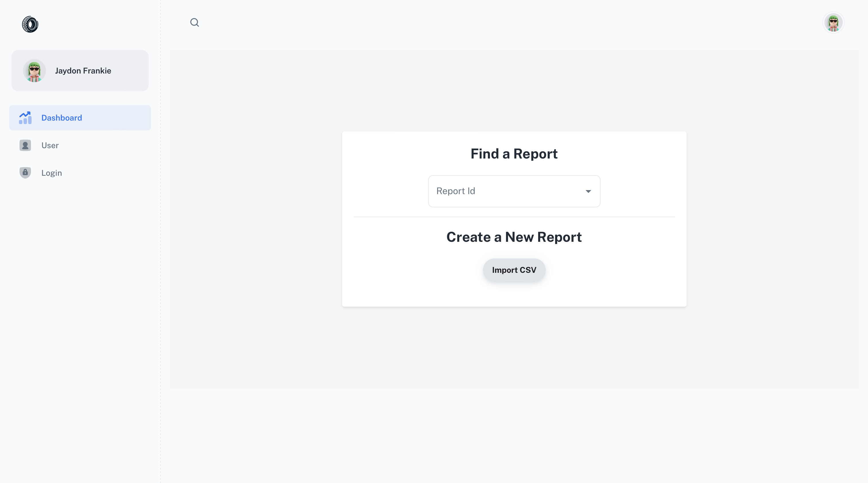Click the app logo in the sidebar

coord(30,24)
